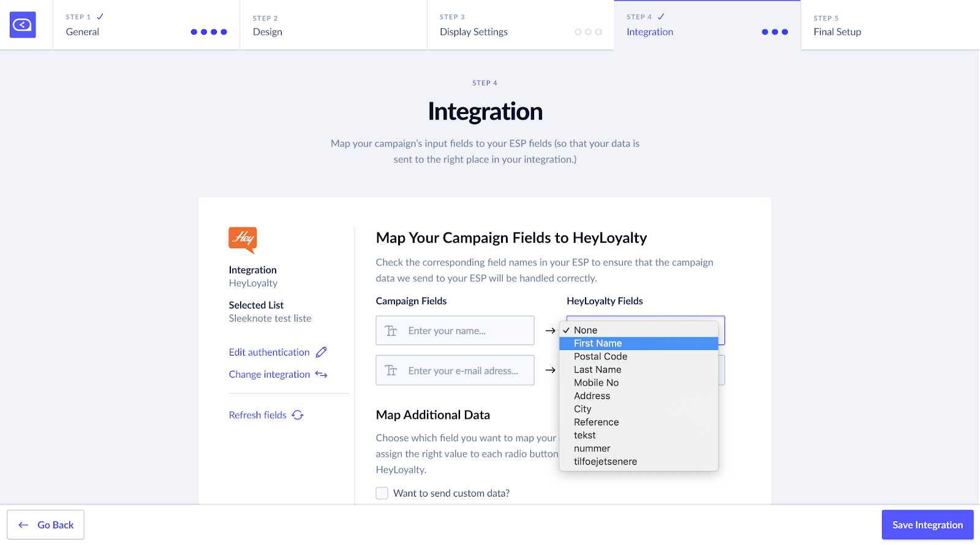
Task: Click the refresh icon beside Refresh fields
Action: click(x=298, y=415)
